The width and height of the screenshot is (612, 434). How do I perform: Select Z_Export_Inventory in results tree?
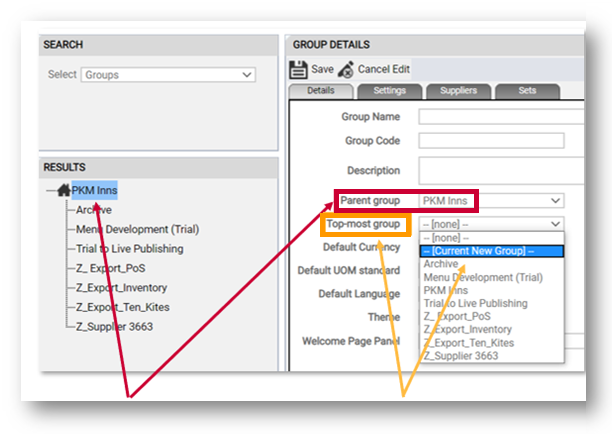(121, 288)
